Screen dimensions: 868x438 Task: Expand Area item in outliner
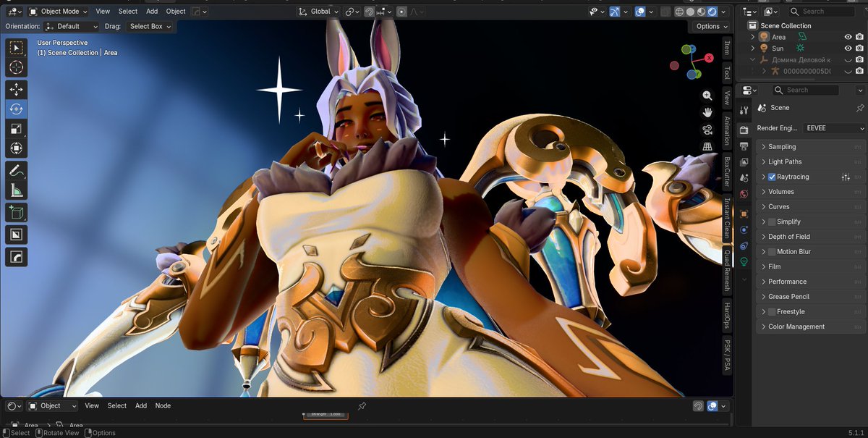(x=753, y=37)
